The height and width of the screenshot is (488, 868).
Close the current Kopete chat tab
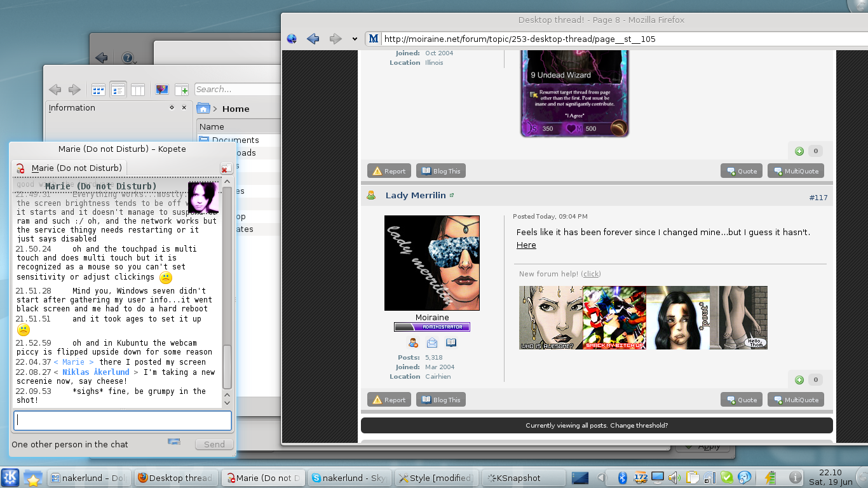(x=227, y=168)
